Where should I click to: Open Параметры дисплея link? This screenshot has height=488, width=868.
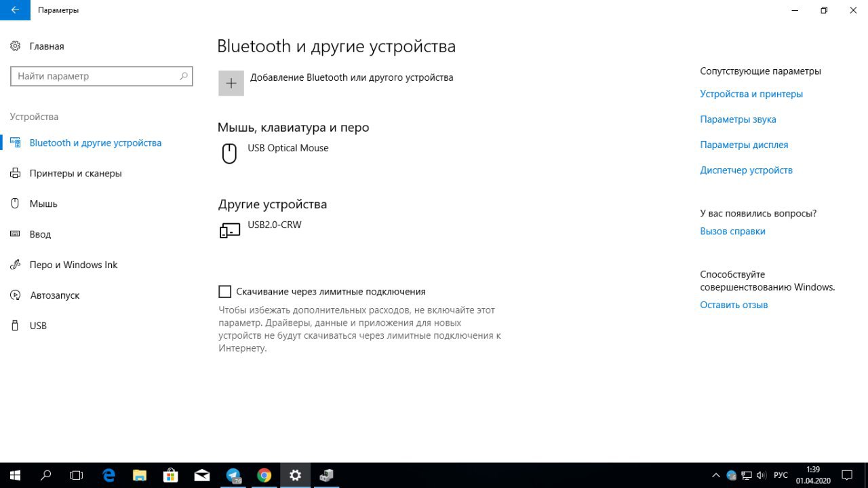coord(744,145)
